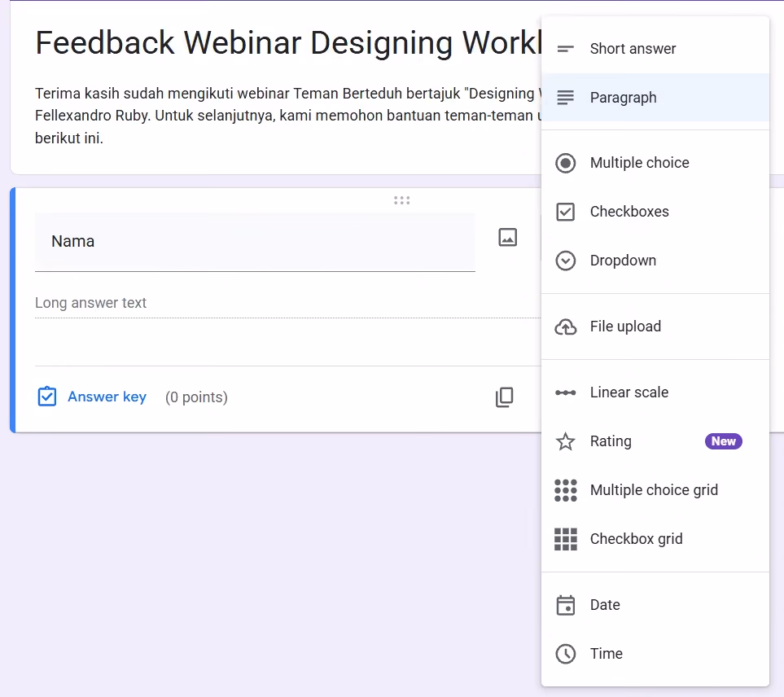Select Checkboxes question type
Screen dimensions: 784x697
pos(655,212)
